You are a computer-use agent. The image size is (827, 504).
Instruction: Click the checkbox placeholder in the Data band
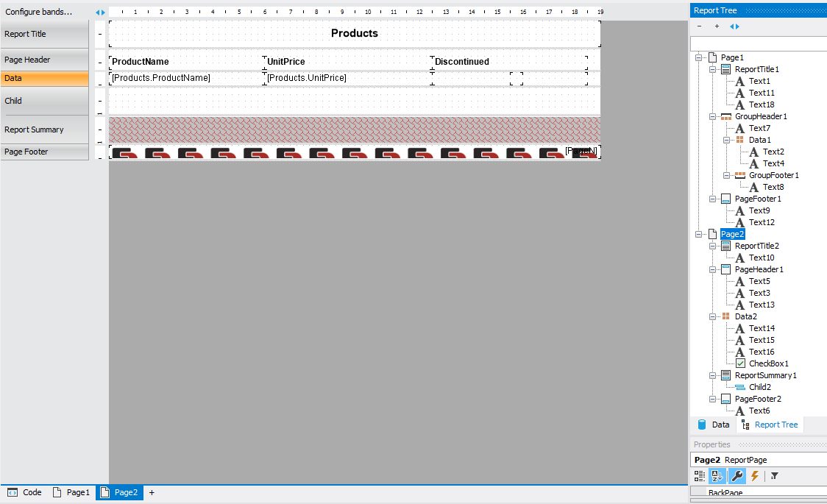point(517,79)
